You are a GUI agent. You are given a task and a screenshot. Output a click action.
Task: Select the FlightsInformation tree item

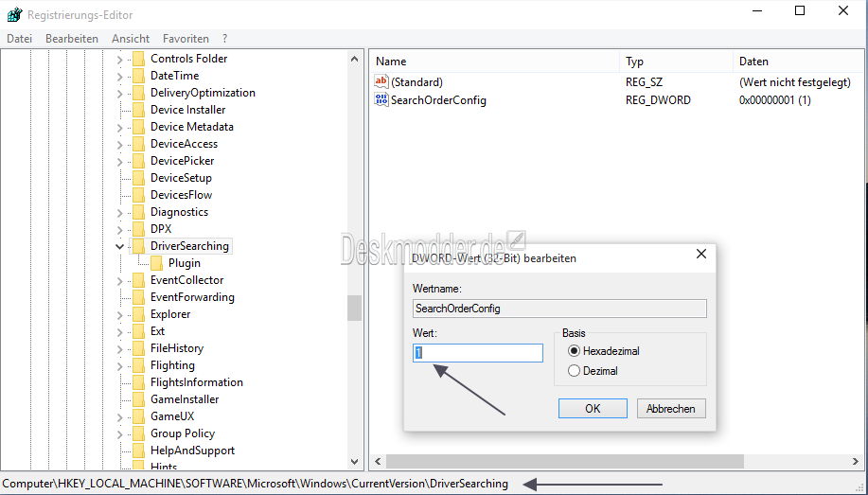tap(197, 382)
